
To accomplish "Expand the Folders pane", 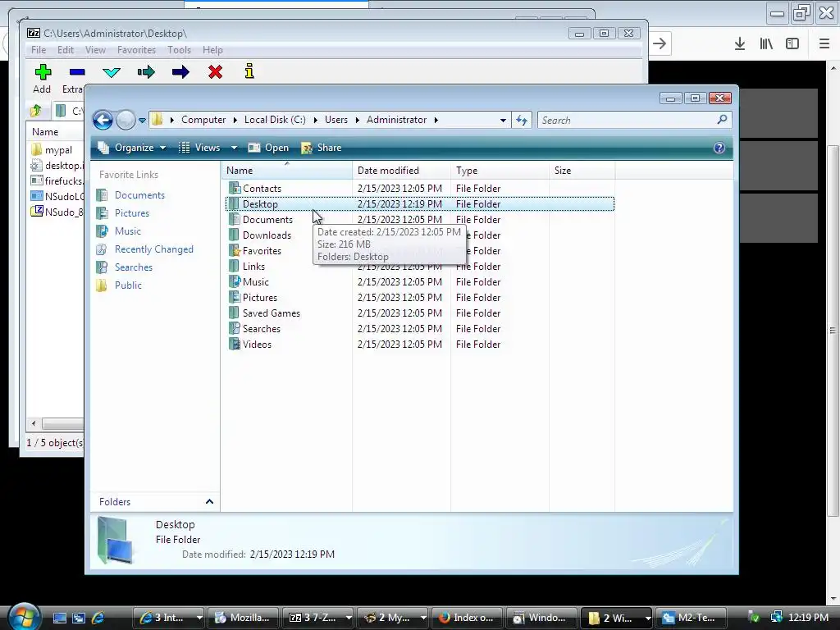I will (x=209, y=502).
